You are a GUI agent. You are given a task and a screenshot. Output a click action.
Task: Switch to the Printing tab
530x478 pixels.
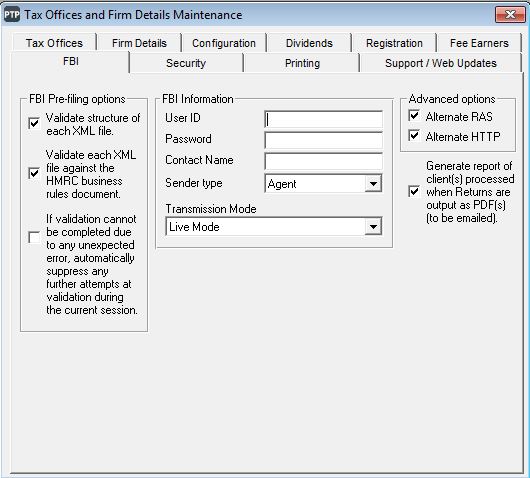pos(302,63)
